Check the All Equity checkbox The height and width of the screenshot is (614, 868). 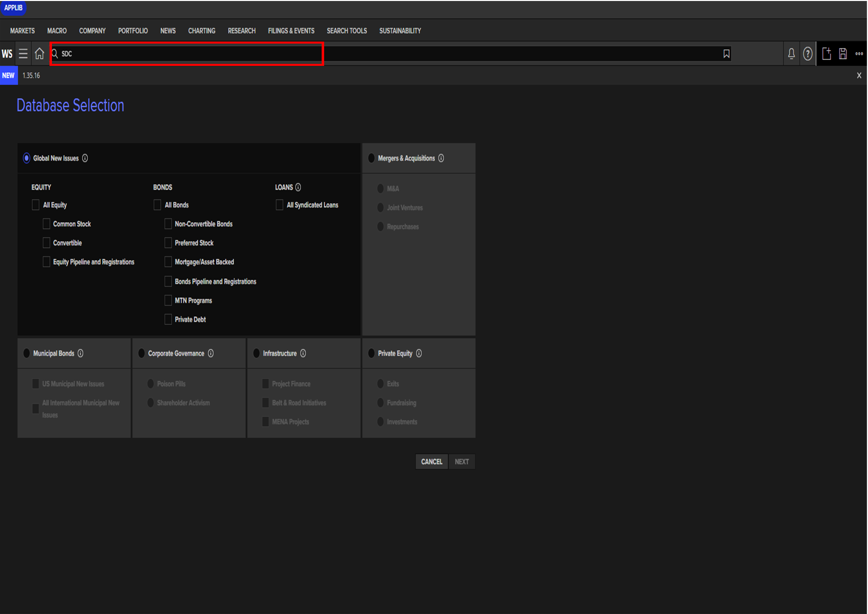point(36,205)
